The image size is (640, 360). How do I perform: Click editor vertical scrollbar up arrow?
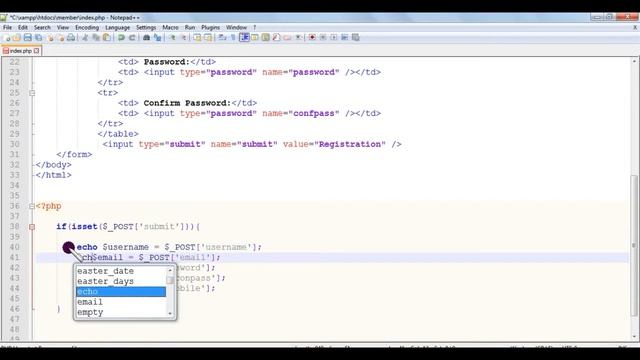(634, 61)
